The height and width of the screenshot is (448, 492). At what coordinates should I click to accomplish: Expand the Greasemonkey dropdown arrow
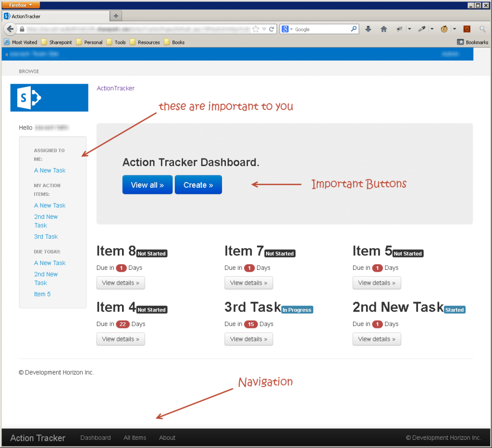(455, 29)
